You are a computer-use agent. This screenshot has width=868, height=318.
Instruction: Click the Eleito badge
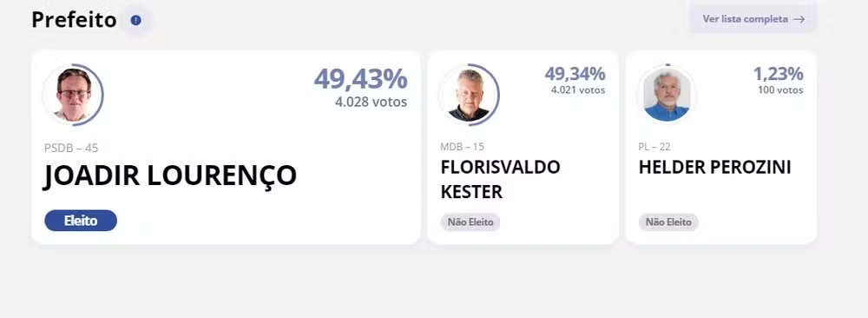(x=81, y=221)
